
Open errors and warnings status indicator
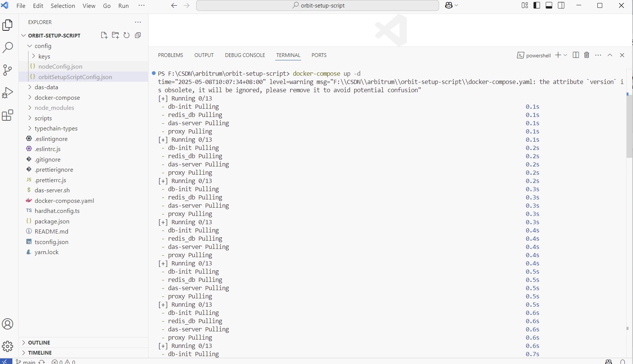click(63, 361)
